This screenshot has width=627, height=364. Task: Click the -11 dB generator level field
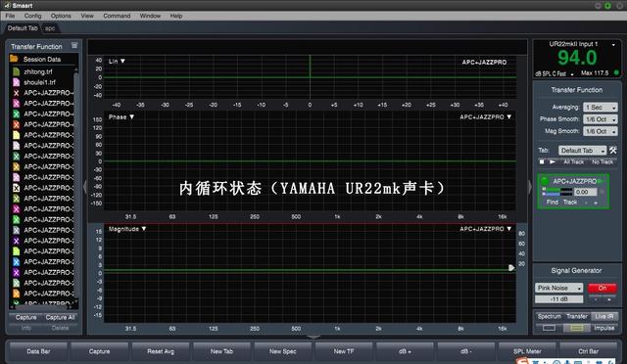(x=559, y=299)
